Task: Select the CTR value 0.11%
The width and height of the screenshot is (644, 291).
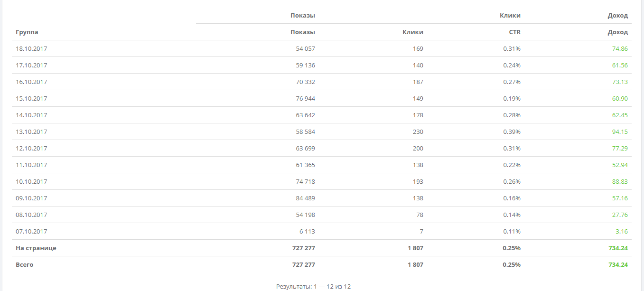Action: pos(512,231)
